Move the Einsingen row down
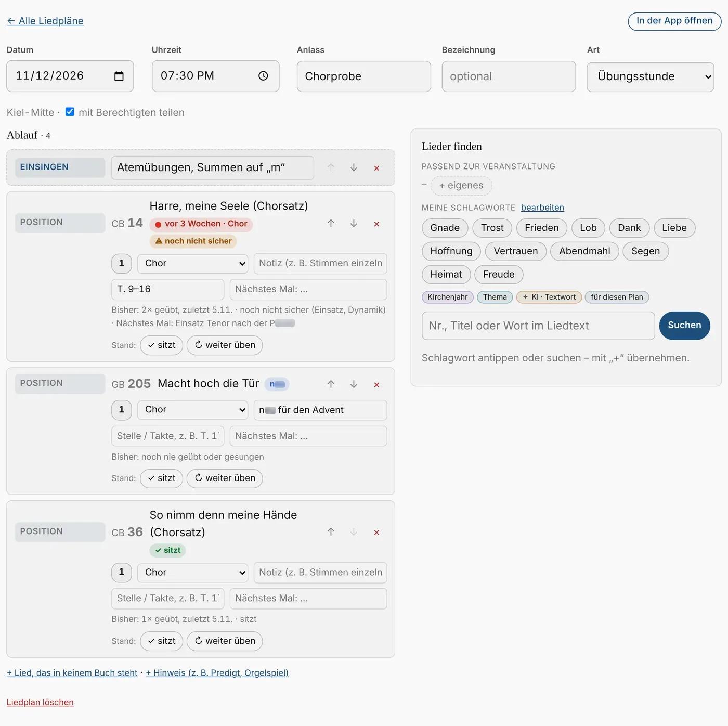 [x=354, y=167]
